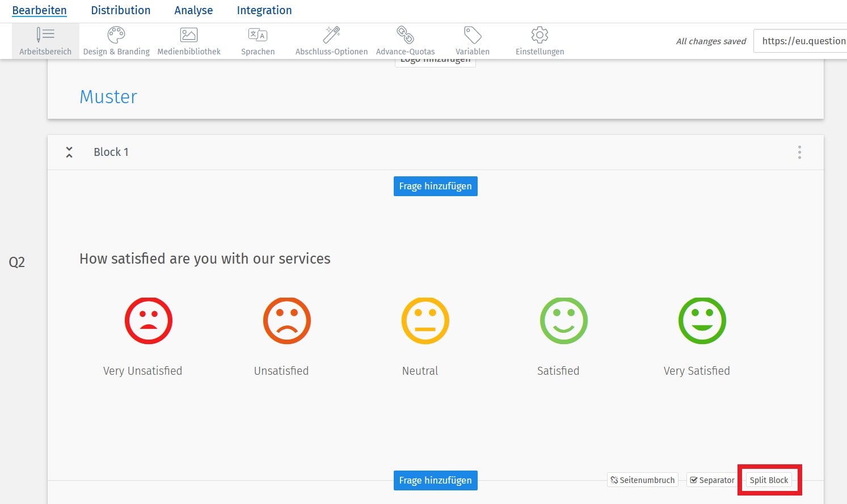Screen dimensions: 847x504
Task: Click the top Frage hinzufügen button
Action: [435, 186]
